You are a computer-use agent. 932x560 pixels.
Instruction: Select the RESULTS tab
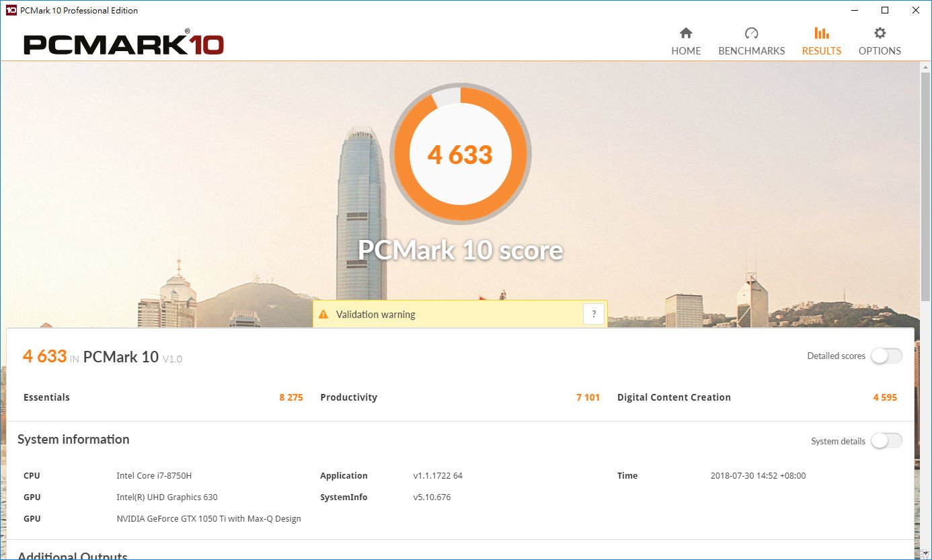pyautogui.click(x=822, y=42)
